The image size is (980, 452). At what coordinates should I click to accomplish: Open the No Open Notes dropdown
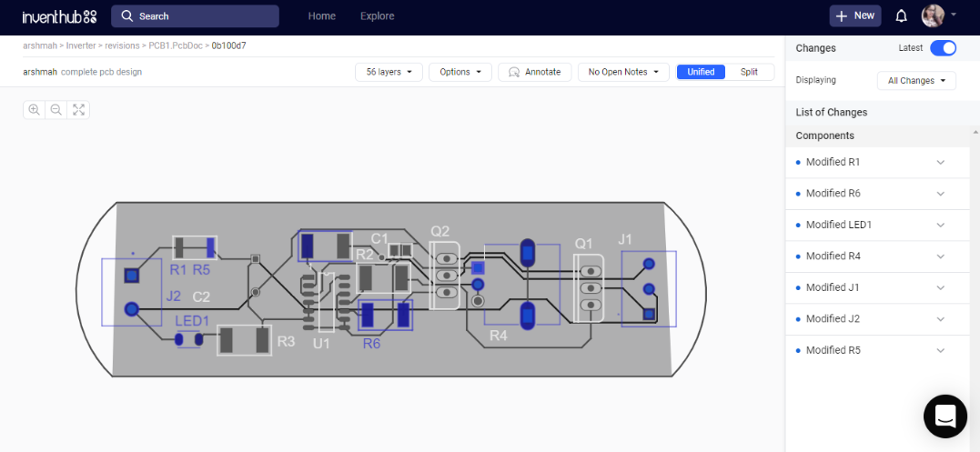623,72
